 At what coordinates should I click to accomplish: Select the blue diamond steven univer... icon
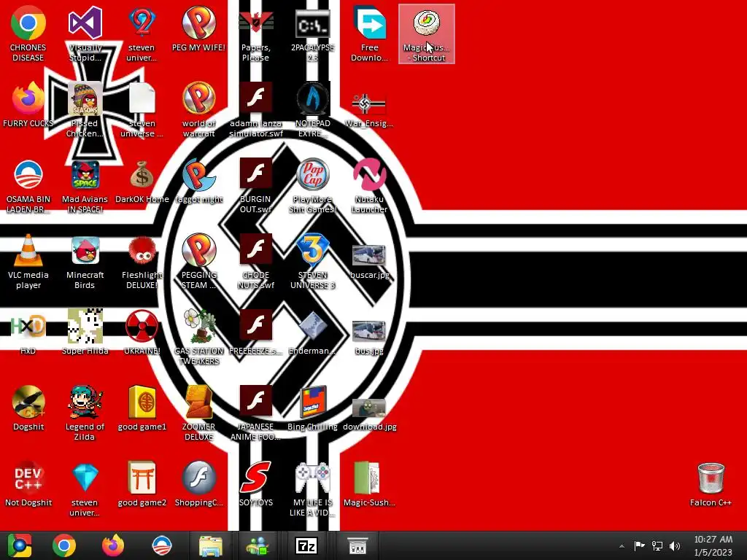(x=85, y=489)
